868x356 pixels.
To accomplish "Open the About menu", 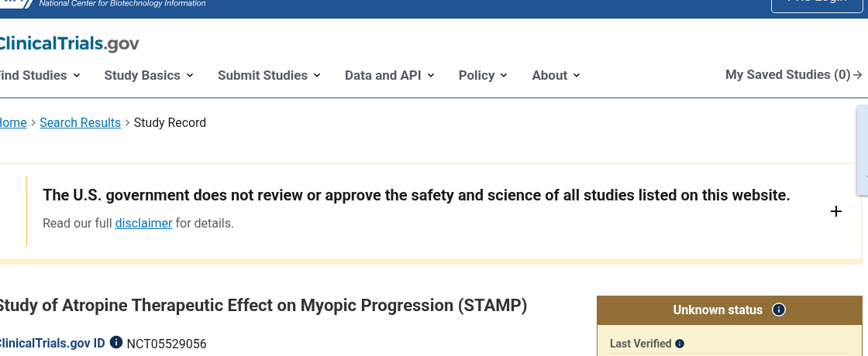I will [556, 75].
